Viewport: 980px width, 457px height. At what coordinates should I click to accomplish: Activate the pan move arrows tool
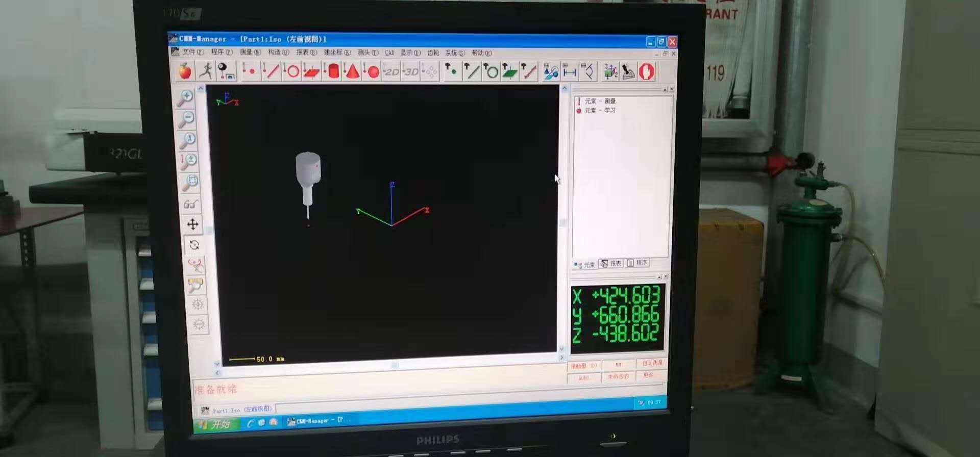pos(193,224)
